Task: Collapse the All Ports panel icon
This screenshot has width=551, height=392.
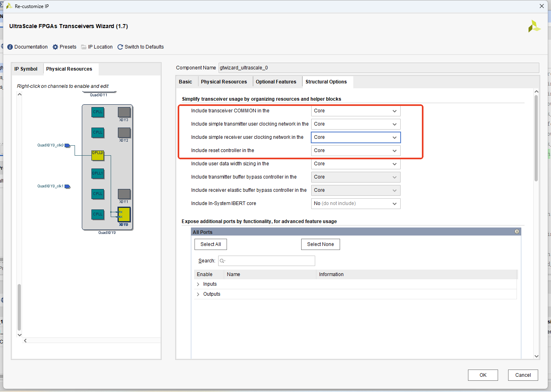Action: [517, 232]
